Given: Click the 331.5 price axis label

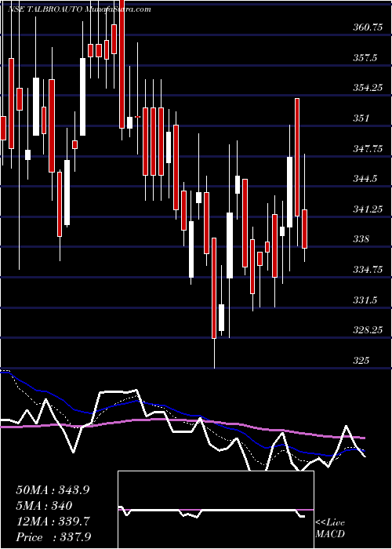Looking at the screenshot, I should point(365,300).
